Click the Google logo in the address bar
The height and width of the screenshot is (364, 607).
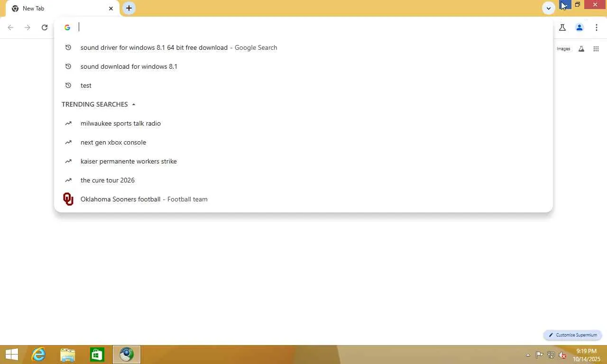pyautogui.click(x=67, y=27)
